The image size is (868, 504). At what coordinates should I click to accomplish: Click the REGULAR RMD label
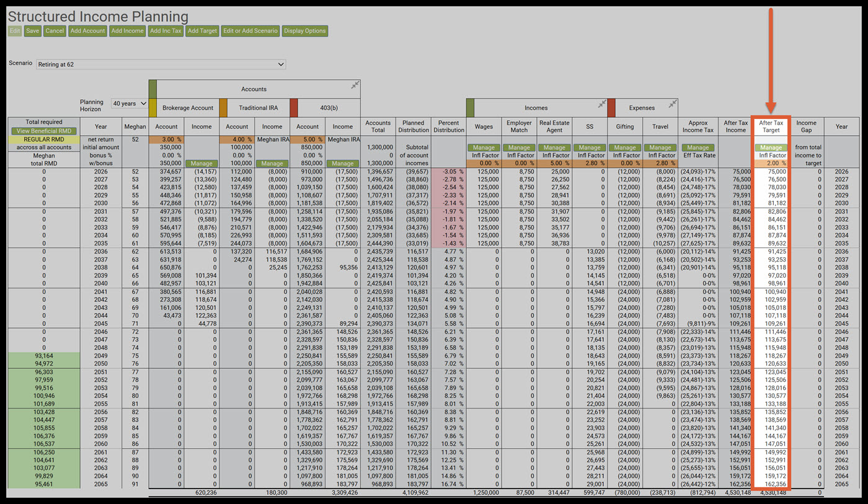tap(44, 139)
